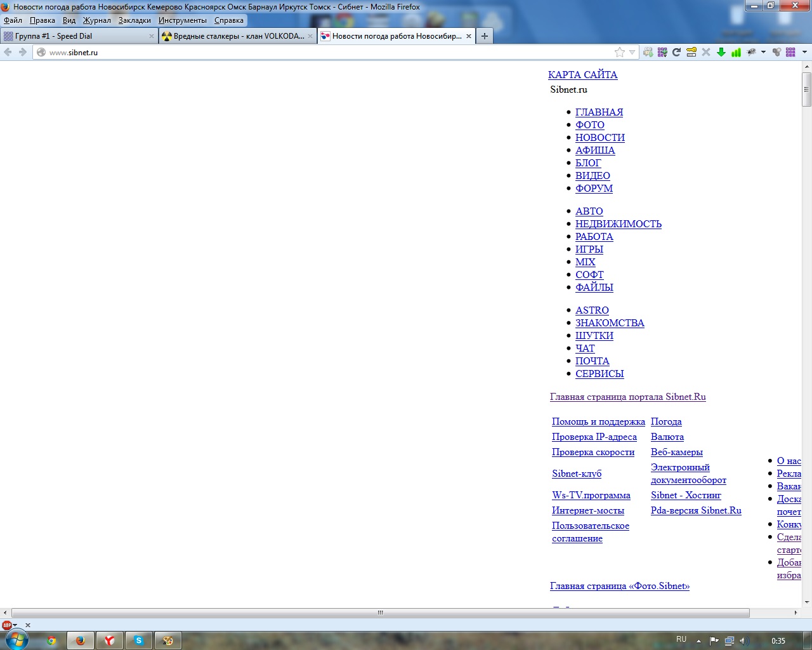Click the green signal bars icon

tap(736, 52)
